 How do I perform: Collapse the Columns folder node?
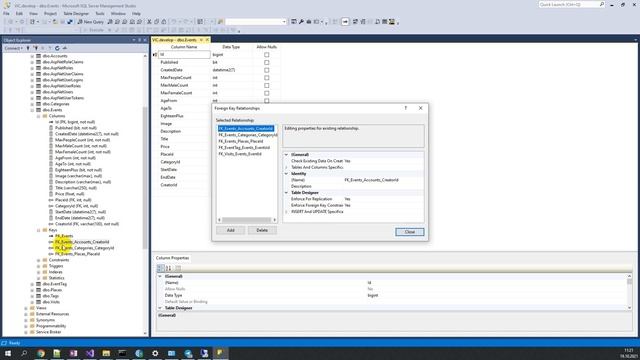tap(39, 116)
